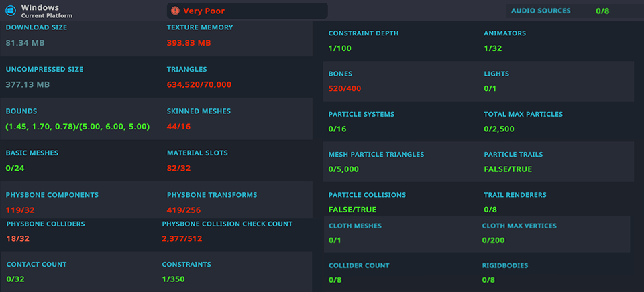Click the Constraint Depth 1/100 value

(x=339, y=48)
